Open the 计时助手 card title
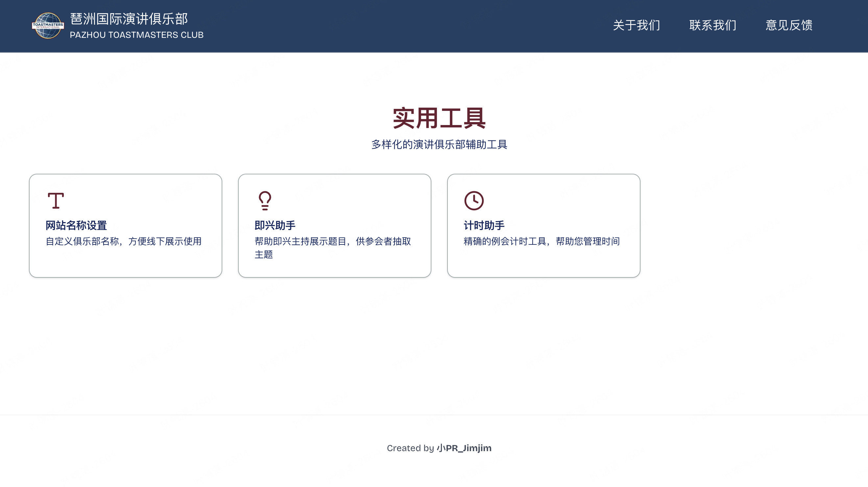868x487 pixels. click(x=484, y=225)
